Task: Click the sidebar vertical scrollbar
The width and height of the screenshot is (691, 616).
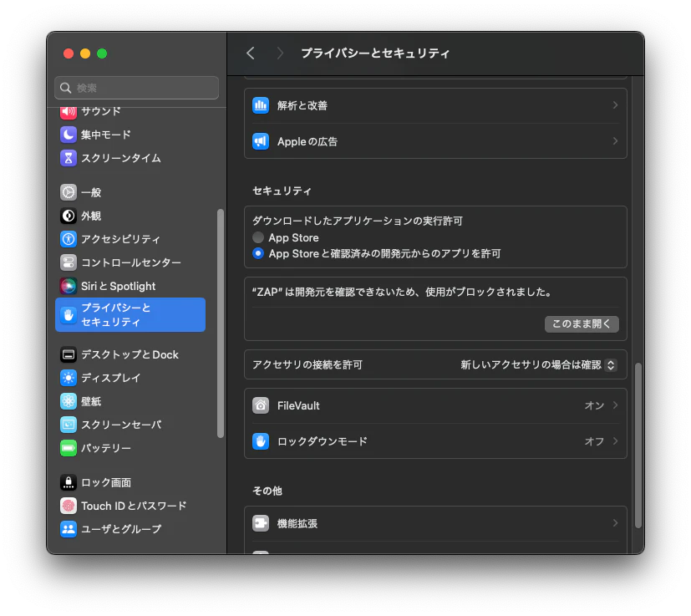Action: tap(221, 323)
